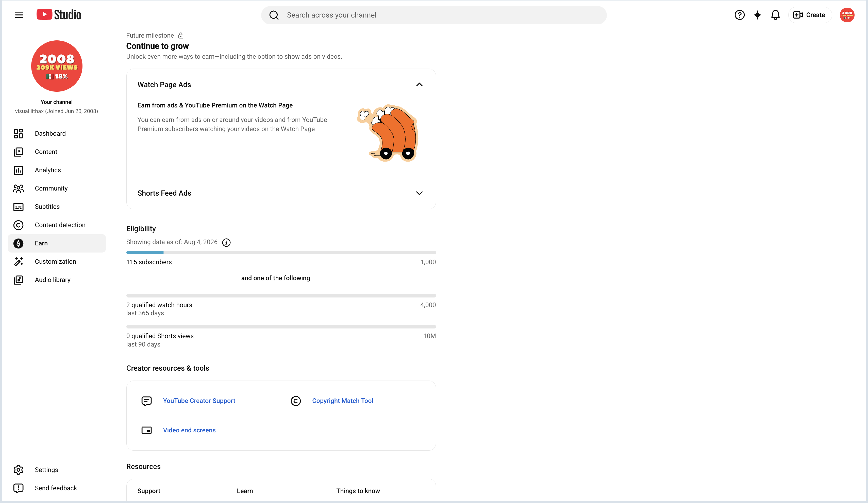Select the Earn sidebar item

click(x=57, y=243)
